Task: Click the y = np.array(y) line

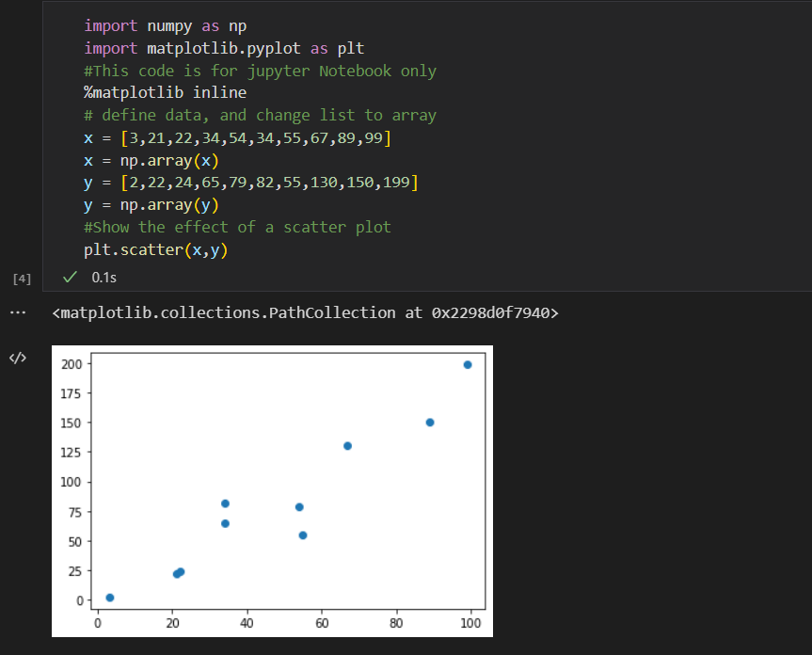Action: point(151,205)
